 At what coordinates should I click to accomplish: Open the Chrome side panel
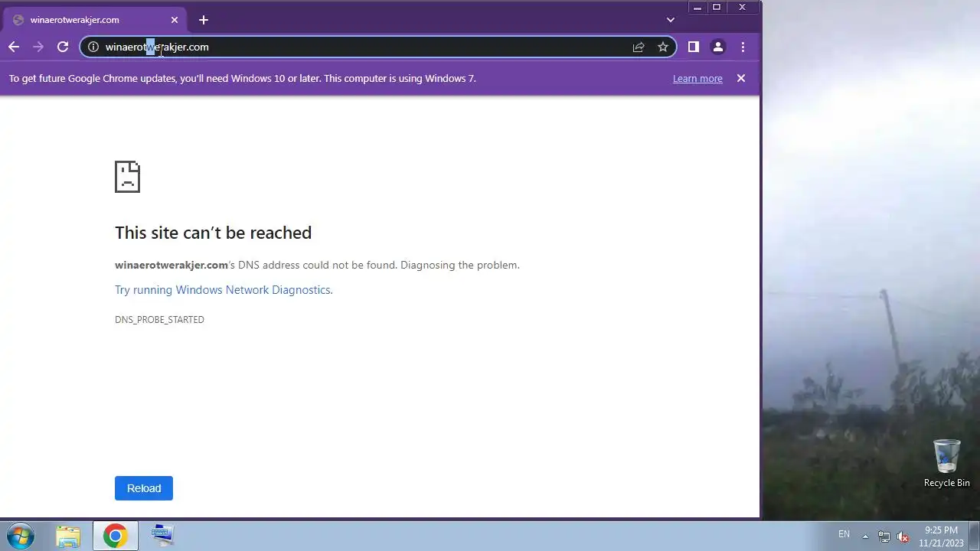click(694, 47)
